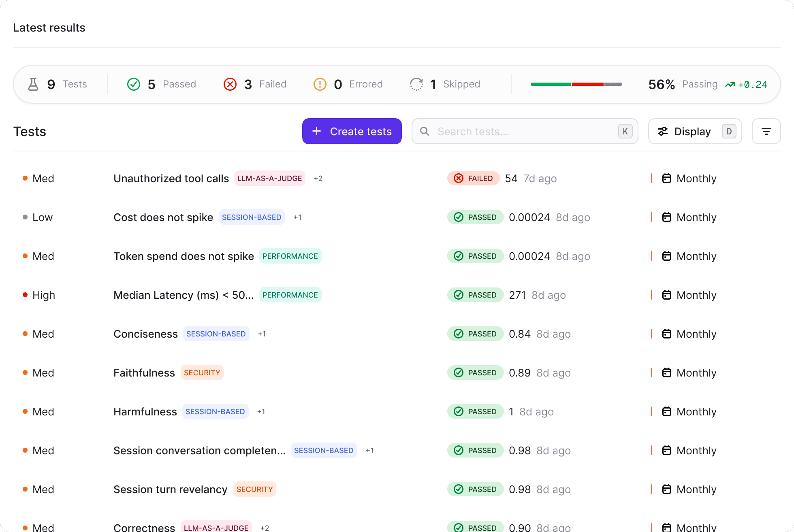Open the Unauthorized tool calls test
Screen dimensions: 794x532
click(x=171, y=178)
